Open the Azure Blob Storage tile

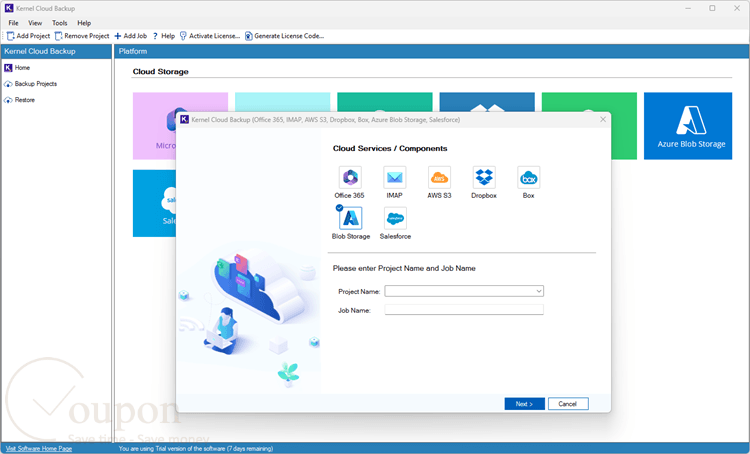[x=688, y=126]
